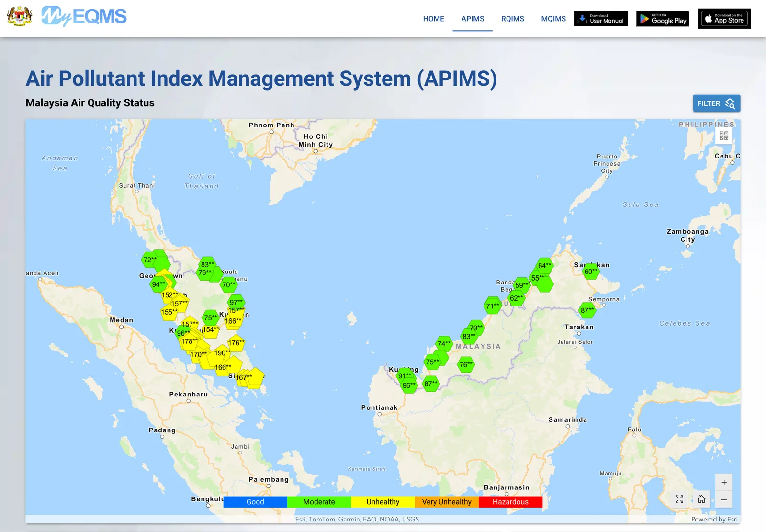Select the 94** green marker near George Town
Image resolution: width=766 pixels, height=532 pixels.
158,284
